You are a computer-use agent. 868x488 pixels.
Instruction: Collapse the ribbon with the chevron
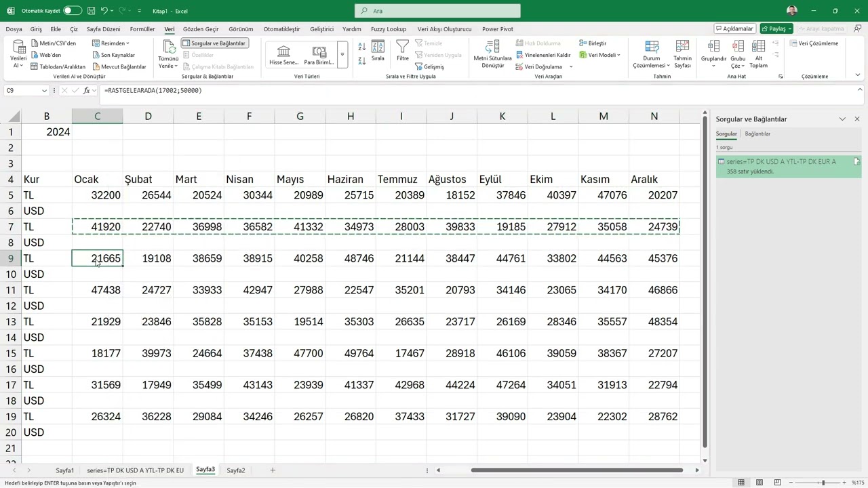[858, 75]
